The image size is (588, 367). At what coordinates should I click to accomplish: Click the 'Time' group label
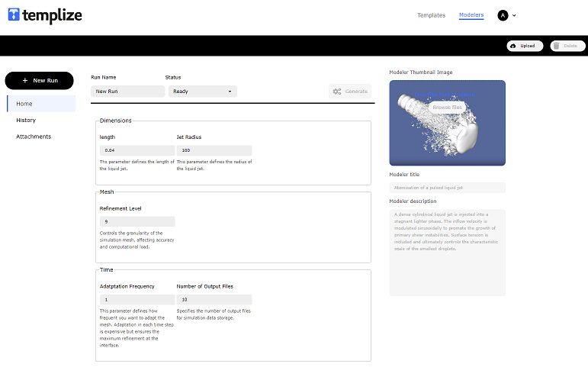click(106, 270)
